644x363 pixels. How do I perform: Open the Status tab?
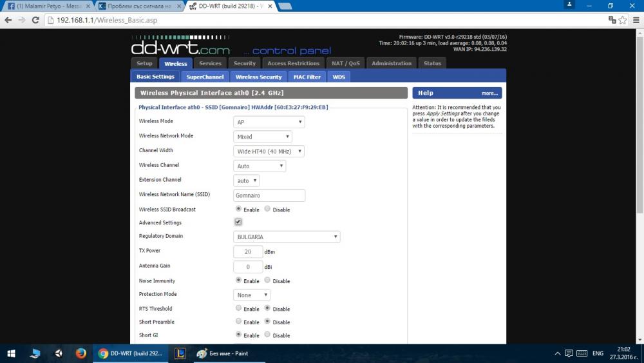(x=432, y=63)
